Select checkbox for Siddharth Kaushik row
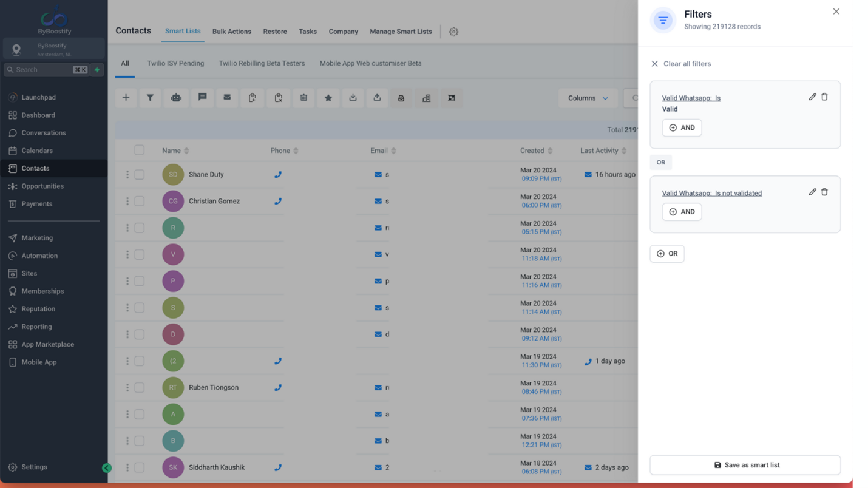 pos(140,468)
